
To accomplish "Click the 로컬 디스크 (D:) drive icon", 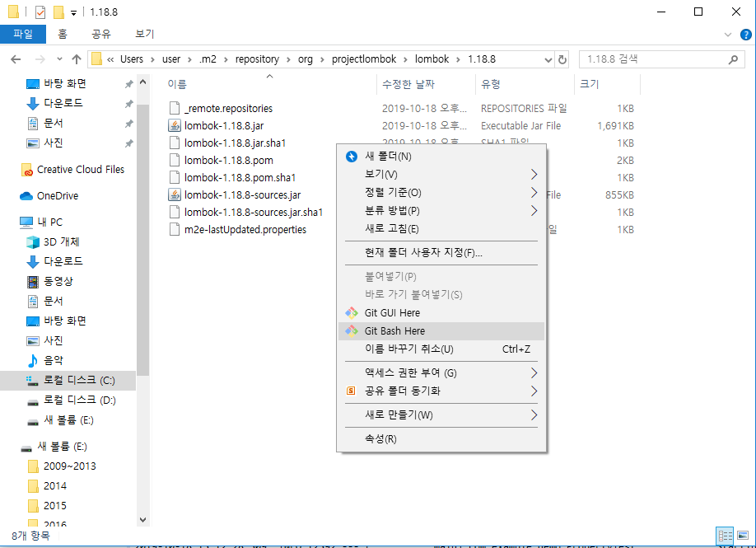I will pyautogui.click(x=32, y=401).
